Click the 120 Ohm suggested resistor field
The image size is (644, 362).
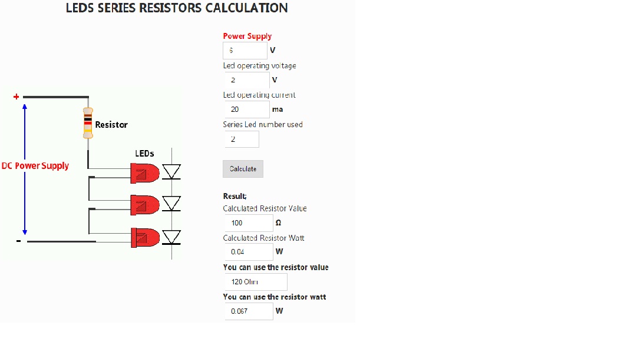coord(256,282)
